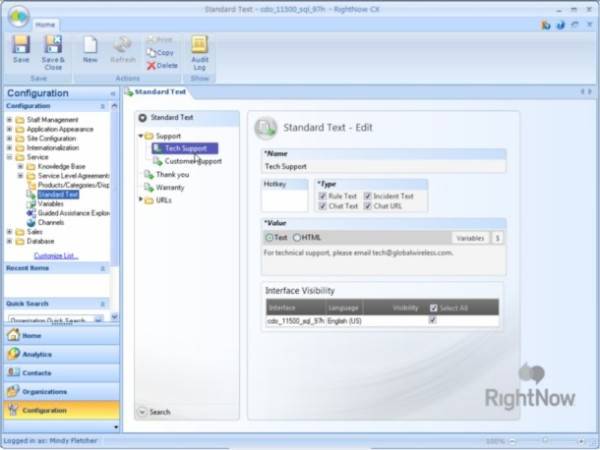The height and width of the screenshot is (450, 600).
Task: Open the Thank you standard text
Action: pos(166,174)
